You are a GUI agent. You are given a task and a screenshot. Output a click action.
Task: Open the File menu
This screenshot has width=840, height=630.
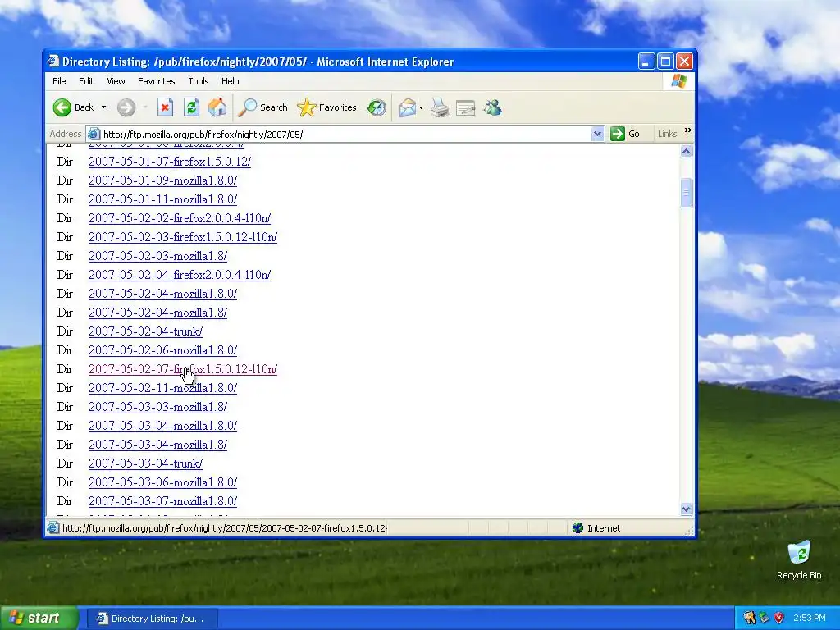59,81
